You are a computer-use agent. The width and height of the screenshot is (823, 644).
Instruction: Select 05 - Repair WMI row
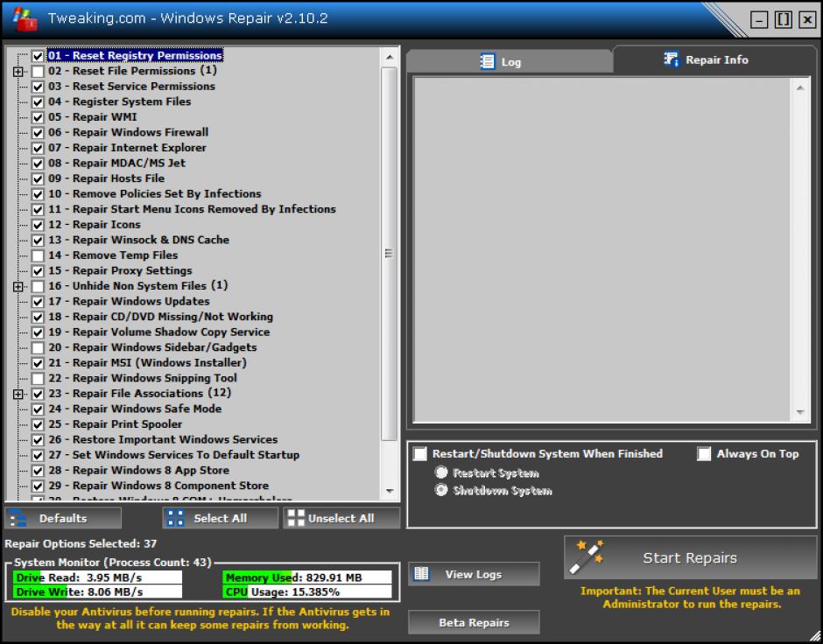click(93, 117)
